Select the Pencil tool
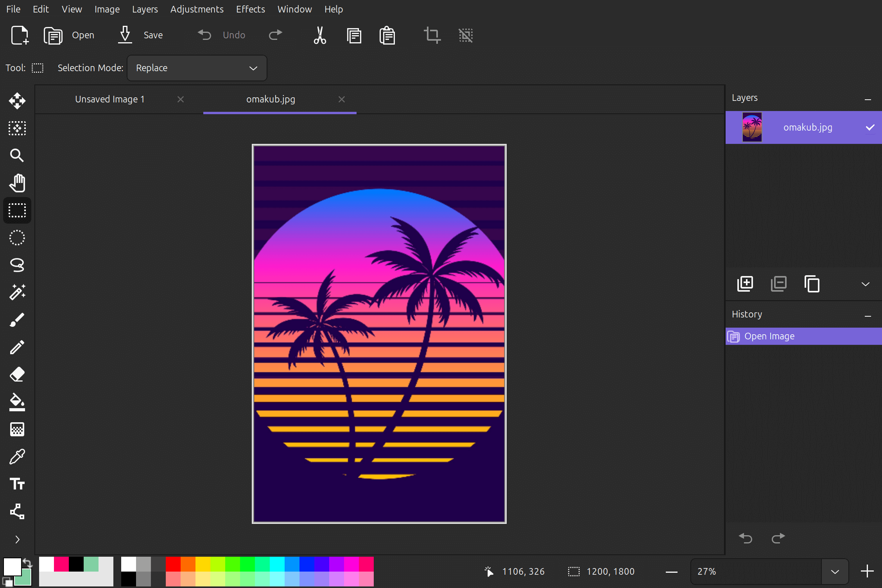The width and height of the screenshot is (882, 588). point(17,347)
